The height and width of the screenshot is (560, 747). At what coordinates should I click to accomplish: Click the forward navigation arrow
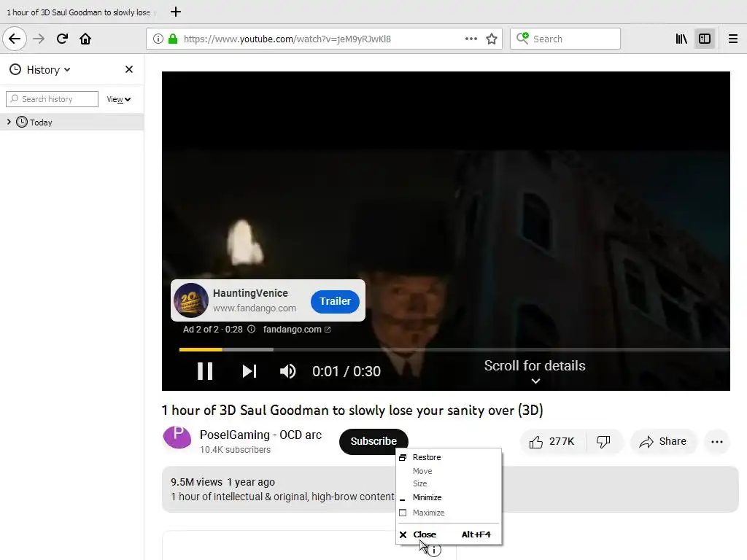coord(39,39)
